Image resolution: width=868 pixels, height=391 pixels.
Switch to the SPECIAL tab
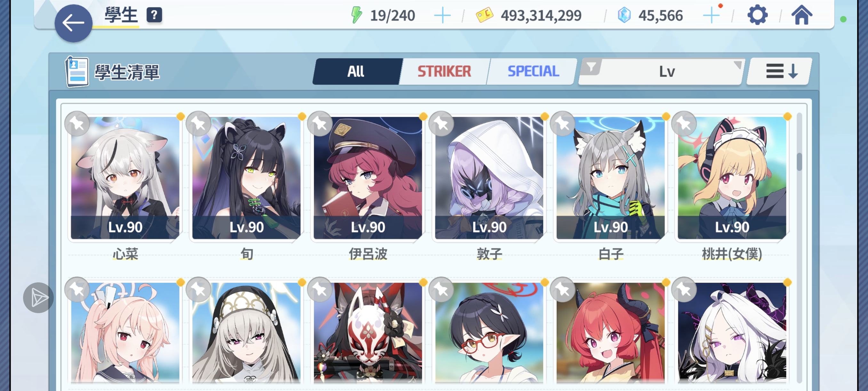click(x=533, y=71)
